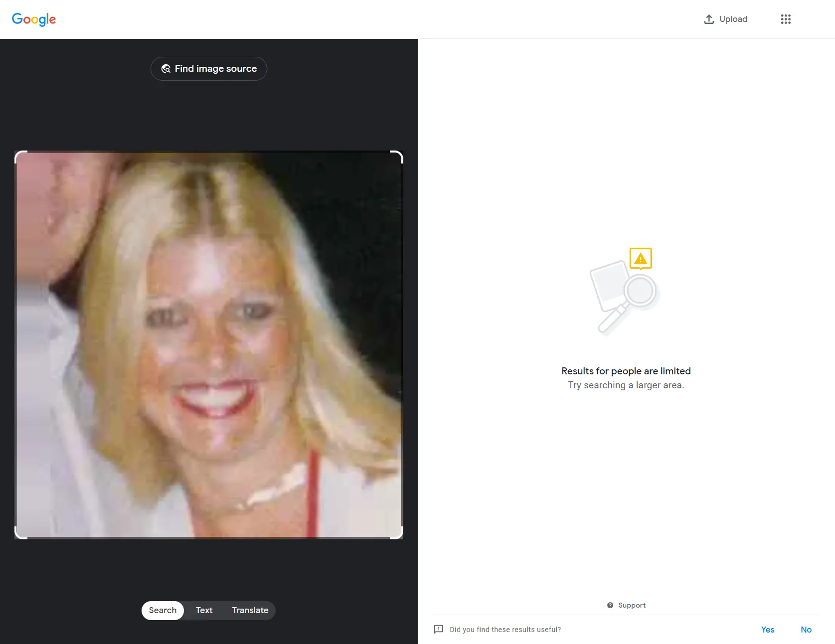835x644 pixels.
Task: Click the Upload text label
Action: [x=733, y=19]
